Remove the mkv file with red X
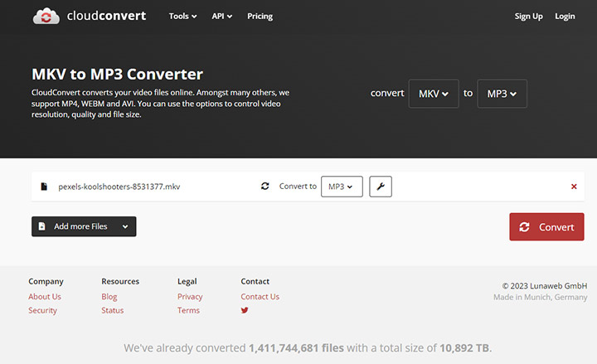This screenshot has height=364, width=597. [574, 187]
